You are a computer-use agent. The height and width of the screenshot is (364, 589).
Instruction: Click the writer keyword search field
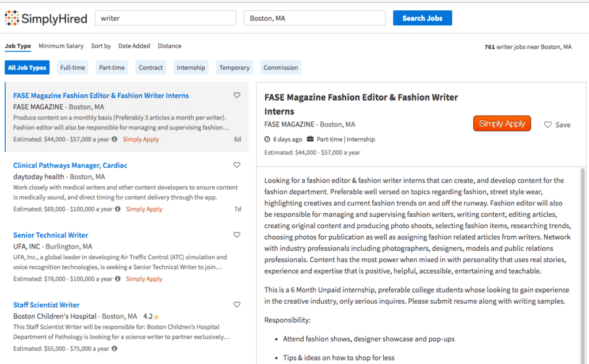(165, 18)
